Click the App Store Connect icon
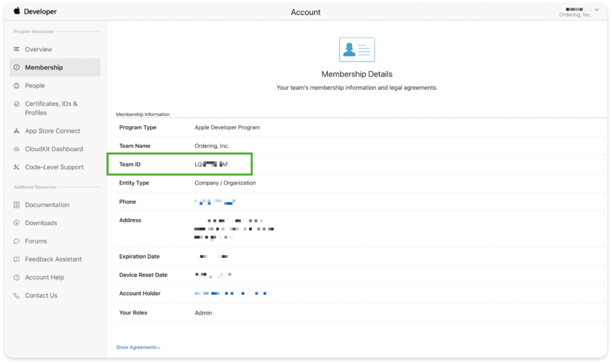The width and height of the screenshot is (612, 364). tap(16, 131)
